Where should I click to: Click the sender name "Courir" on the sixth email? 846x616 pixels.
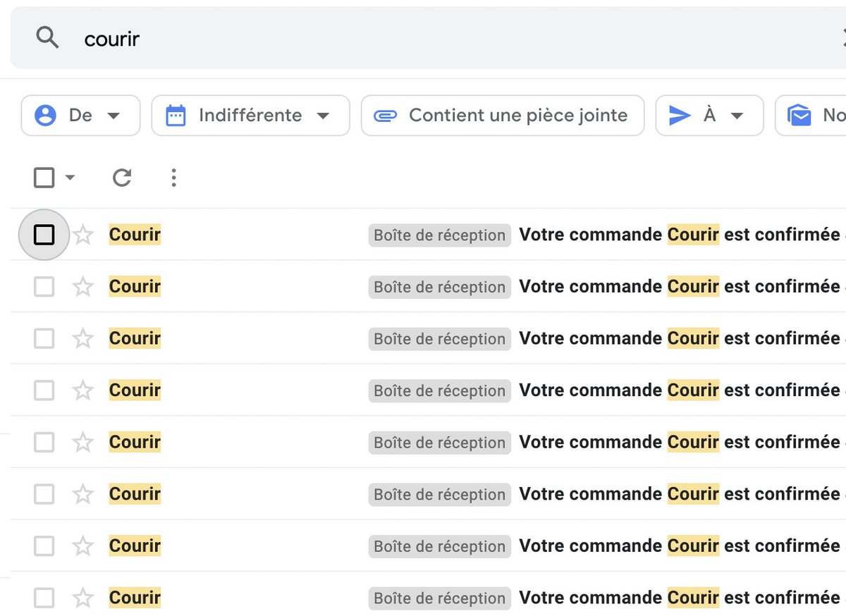click(x=135, y=494)
